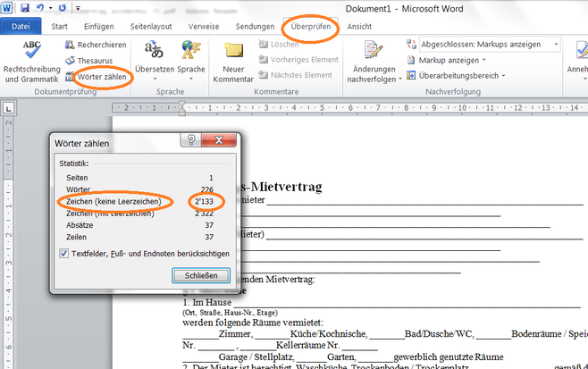588x369 pixels.
Task: Click the indent marker on the horizontal ruler
Action: click(182, 108)
